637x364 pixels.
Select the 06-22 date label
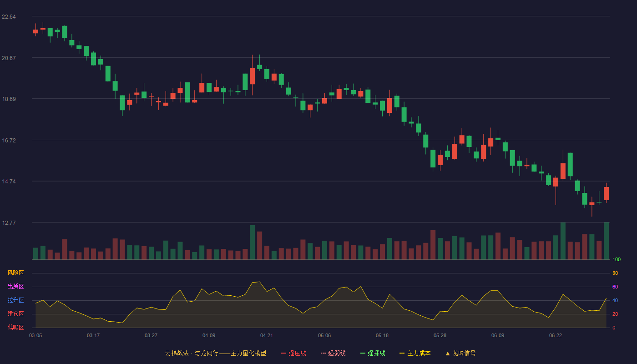(x=556, y=335)
